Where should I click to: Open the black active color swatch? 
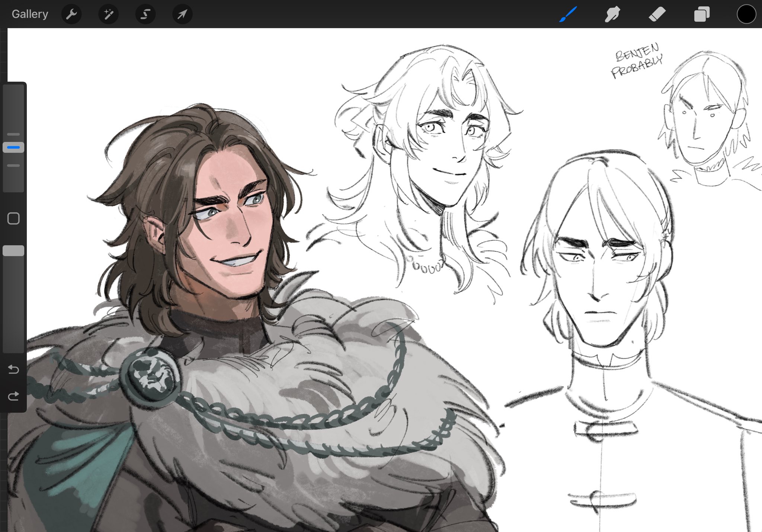[x=746, y=14]
